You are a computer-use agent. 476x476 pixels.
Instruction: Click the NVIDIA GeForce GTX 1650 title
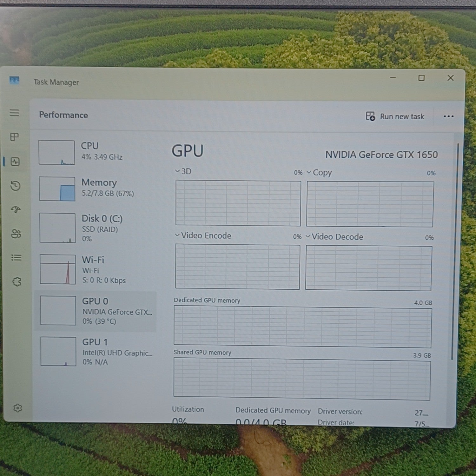[x=381, y=155]
